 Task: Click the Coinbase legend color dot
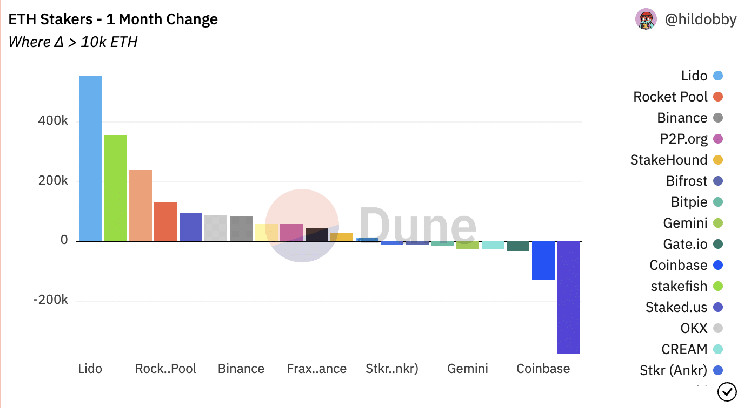pyautogui.click(x=718, y=265)
